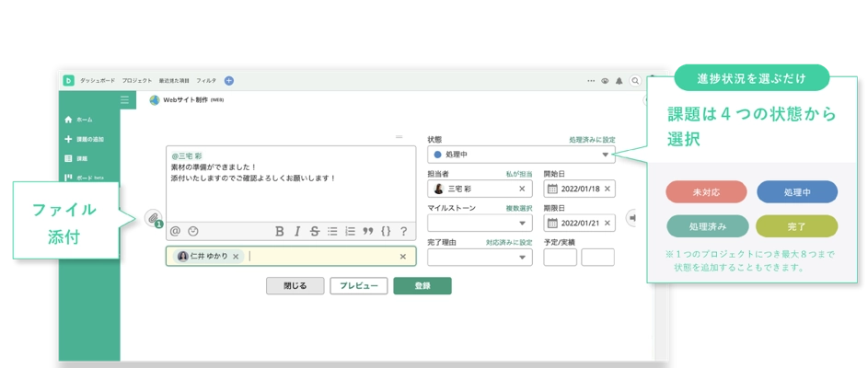Image resolution: width=868 pixels, height=368 pixels.
Task: Click the 対応済みに設定 link
Action: coord(509,242)
